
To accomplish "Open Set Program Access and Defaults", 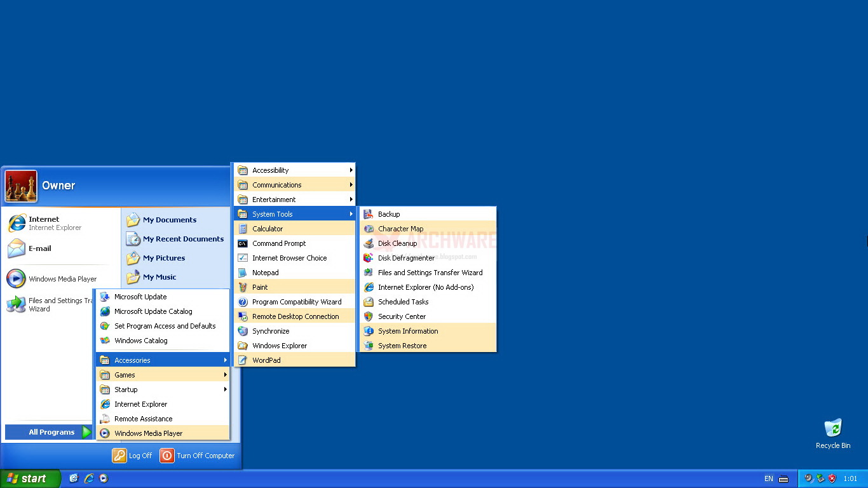I will tap(163, 326).
